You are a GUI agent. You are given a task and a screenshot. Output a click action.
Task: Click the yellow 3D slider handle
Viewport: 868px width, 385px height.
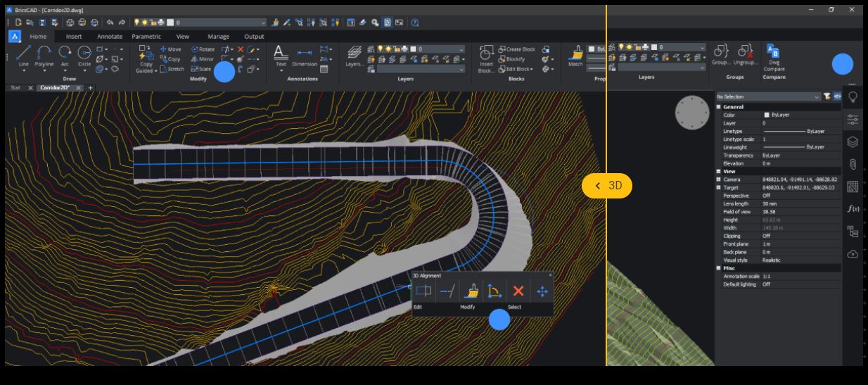[x=606, y=186]
